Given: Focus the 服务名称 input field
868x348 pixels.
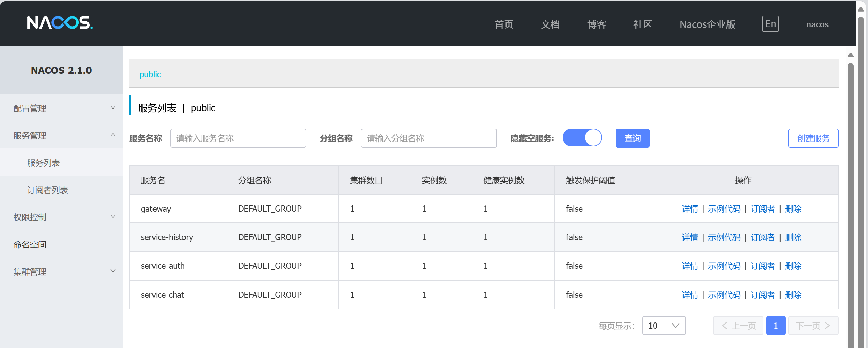Looking at the screenshot, I should [238, 138].
